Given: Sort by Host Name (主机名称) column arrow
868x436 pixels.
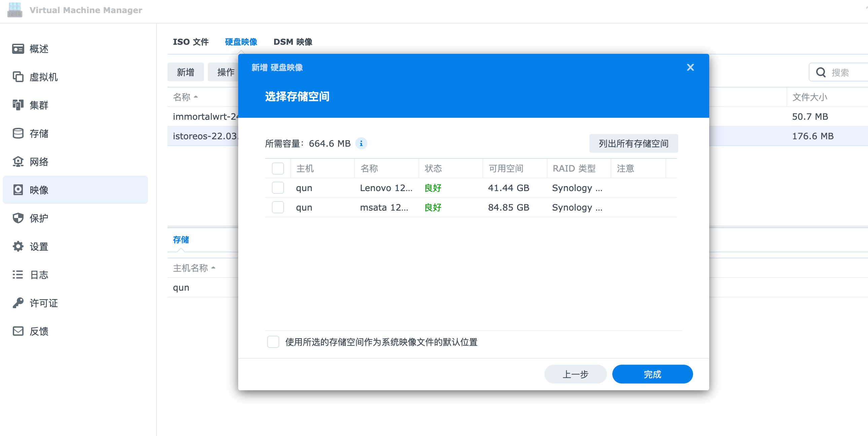Looking at the screenshot, I should coord(213,268).
